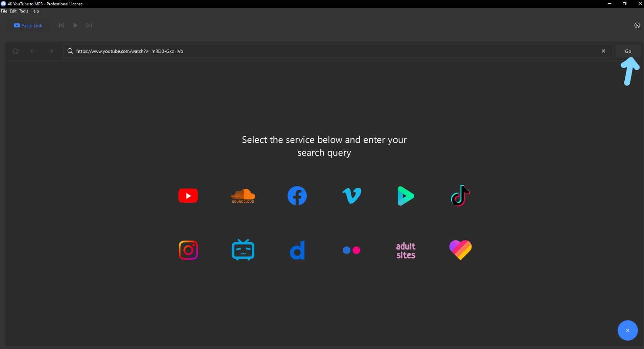Click the Go button
644x349 pixels.
pos(628,51)
